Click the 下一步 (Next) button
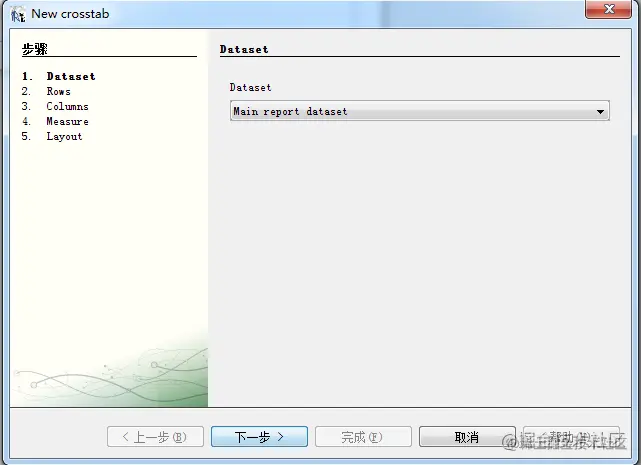 coord(259,437)
